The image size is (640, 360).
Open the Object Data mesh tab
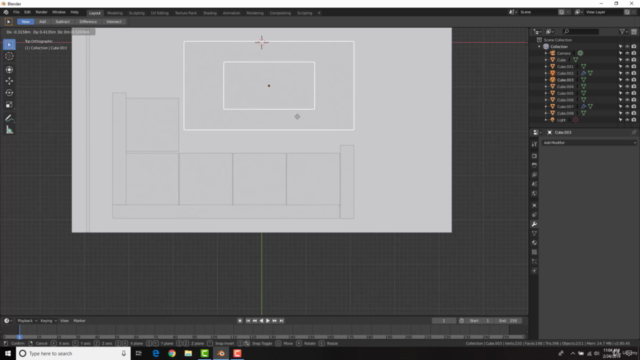tap(534, 233)
